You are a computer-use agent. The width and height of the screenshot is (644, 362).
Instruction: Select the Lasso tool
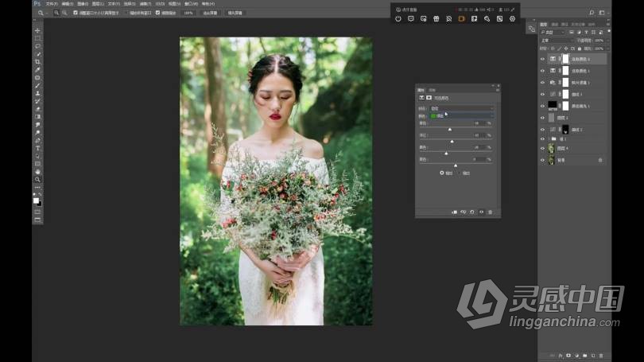(37, 46)
